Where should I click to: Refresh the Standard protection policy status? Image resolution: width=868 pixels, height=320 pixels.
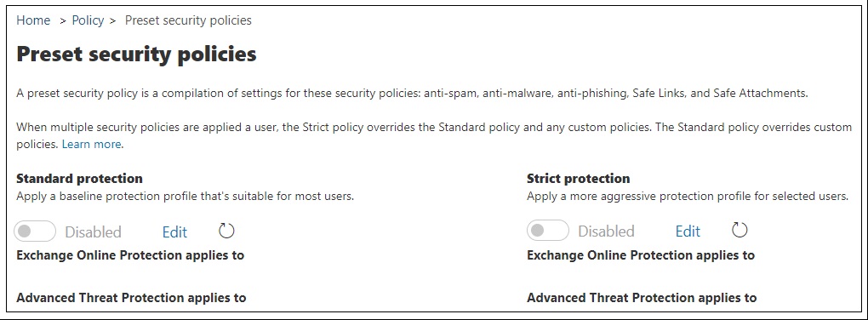tap(226, 231)
